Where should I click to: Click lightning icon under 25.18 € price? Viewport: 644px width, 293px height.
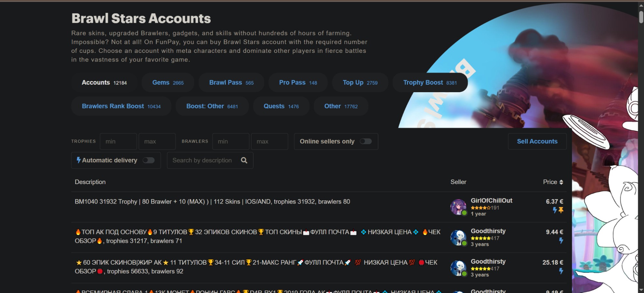(561, 271)
